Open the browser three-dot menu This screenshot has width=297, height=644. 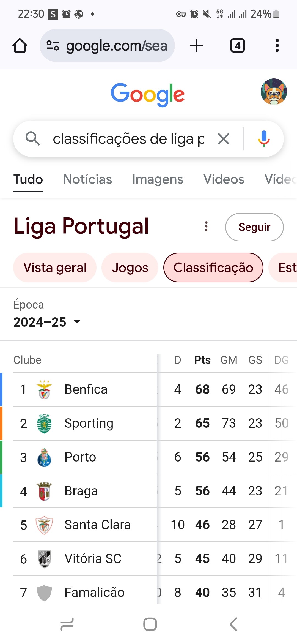(277, 45)
